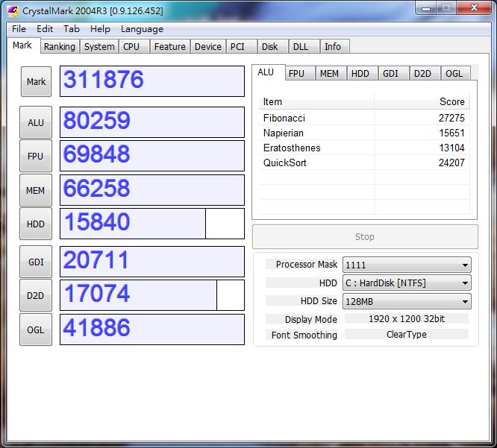Select the Fibonacci result row
The width and height of the screenshot is (497, 448).
(364, 118)
